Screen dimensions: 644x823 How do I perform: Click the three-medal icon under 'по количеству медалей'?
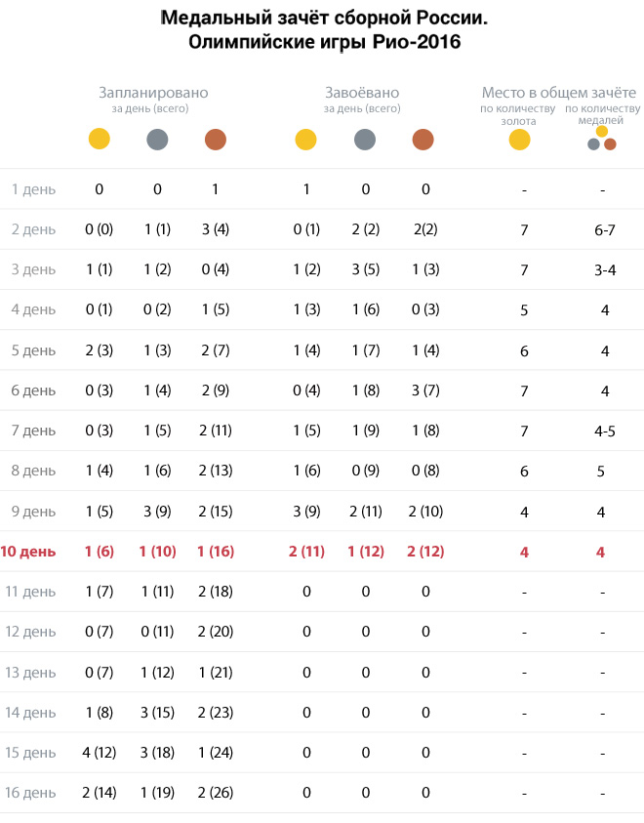[602, 138]
